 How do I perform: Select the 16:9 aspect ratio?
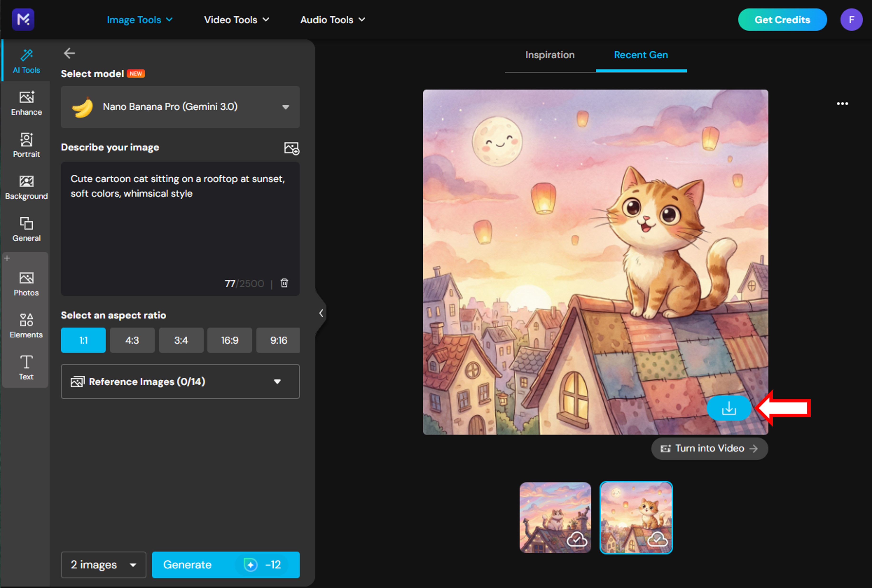point(229,340)
